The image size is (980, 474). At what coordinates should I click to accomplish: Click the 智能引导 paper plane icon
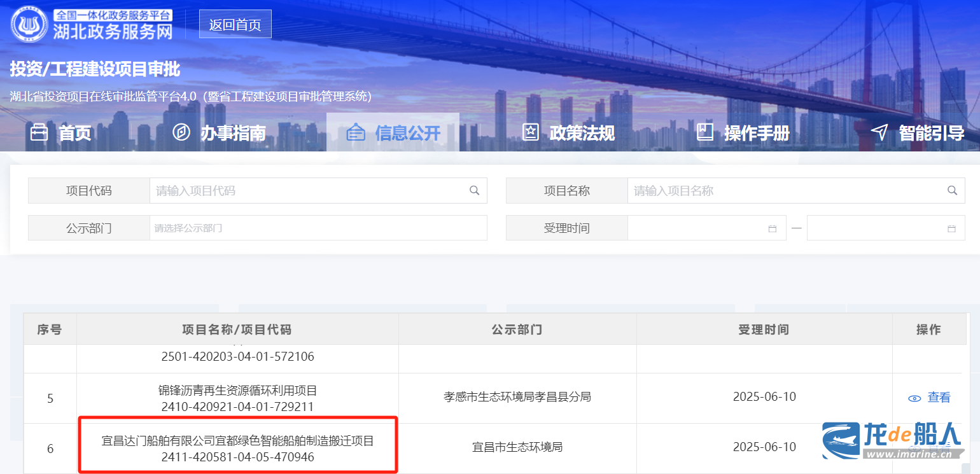click(879, 132)
